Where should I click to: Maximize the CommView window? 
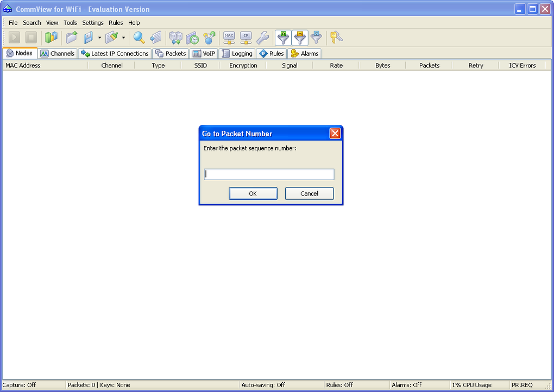532,9
